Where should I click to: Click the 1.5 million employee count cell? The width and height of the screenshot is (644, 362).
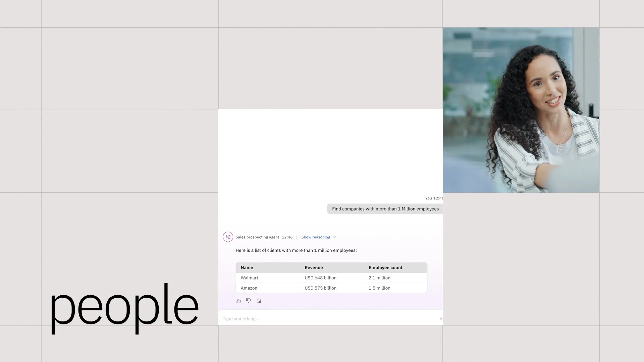click(x=379, y=288)
